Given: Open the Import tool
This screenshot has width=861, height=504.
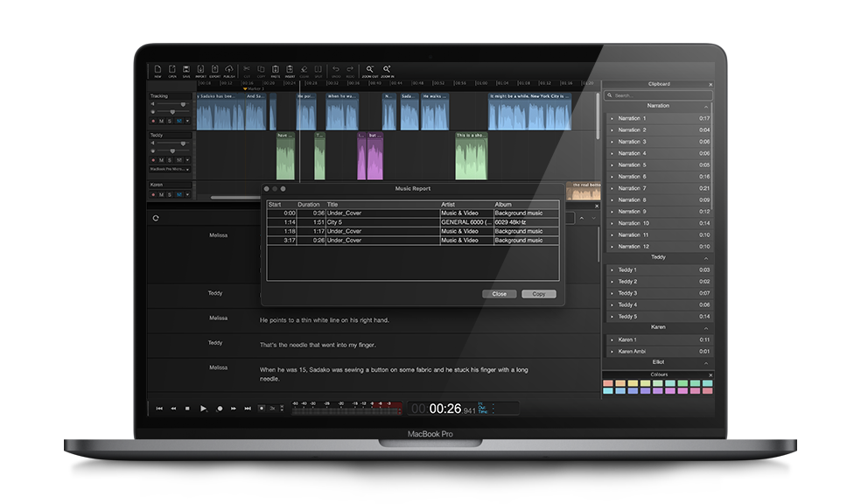Looking at the screenshot, I should [x=200, y=70].
